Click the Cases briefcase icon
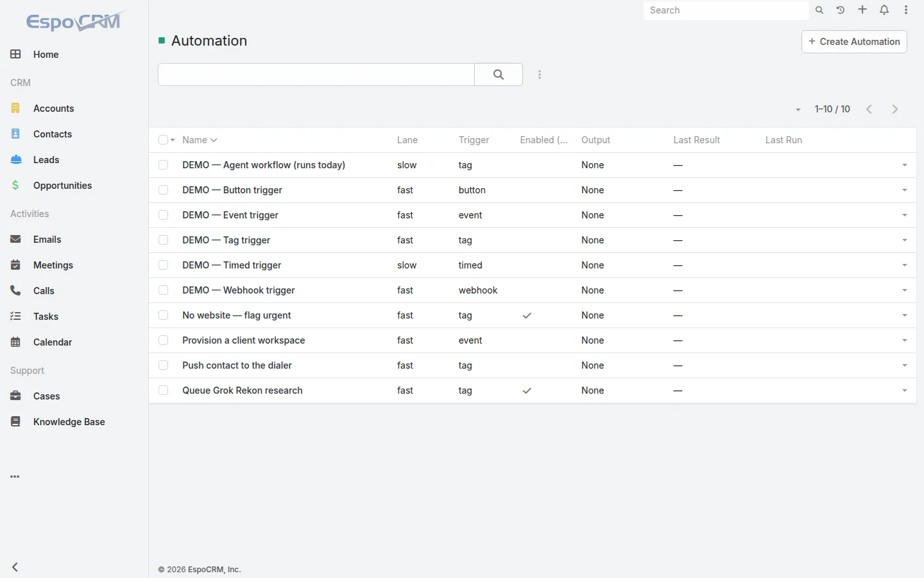924x578 pixels. [x=15, y=396]
